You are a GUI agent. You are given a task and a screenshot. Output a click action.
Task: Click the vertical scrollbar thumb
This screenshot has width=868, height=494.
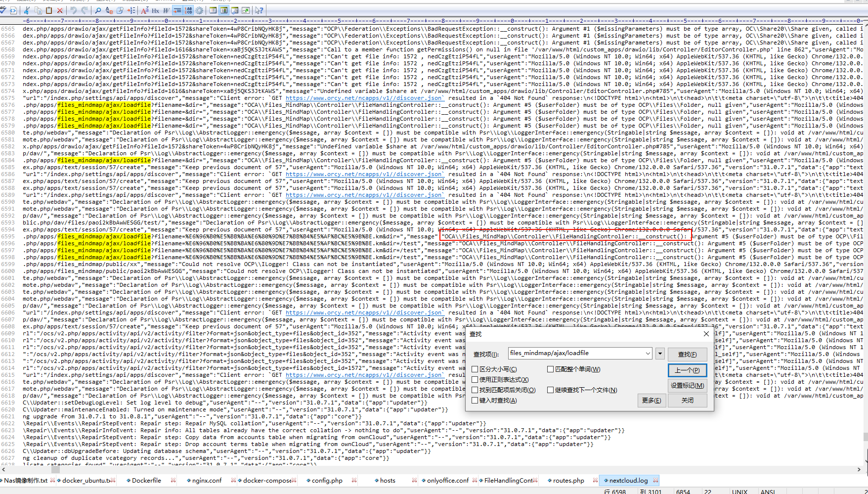865,437
